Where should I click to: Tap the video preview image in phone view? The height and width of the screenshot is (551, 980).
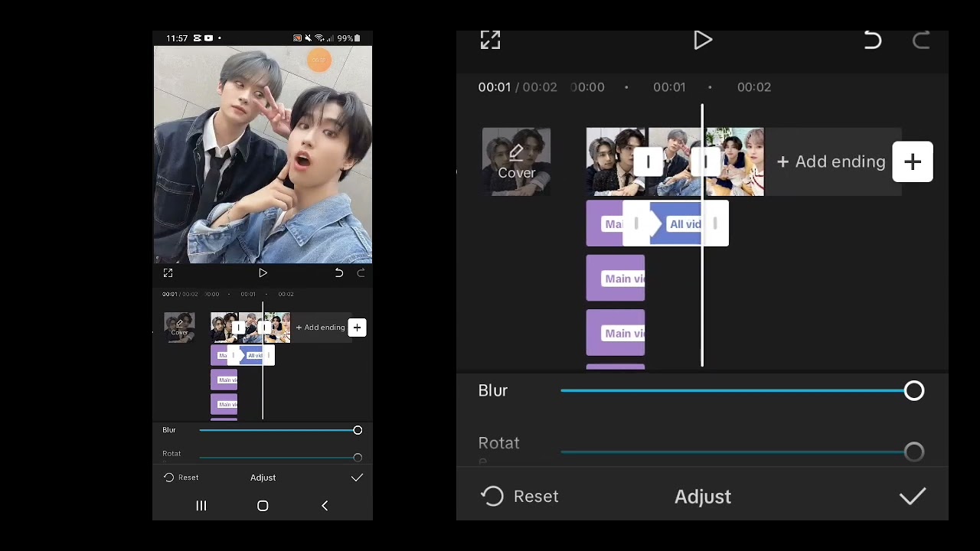point(263,155)
